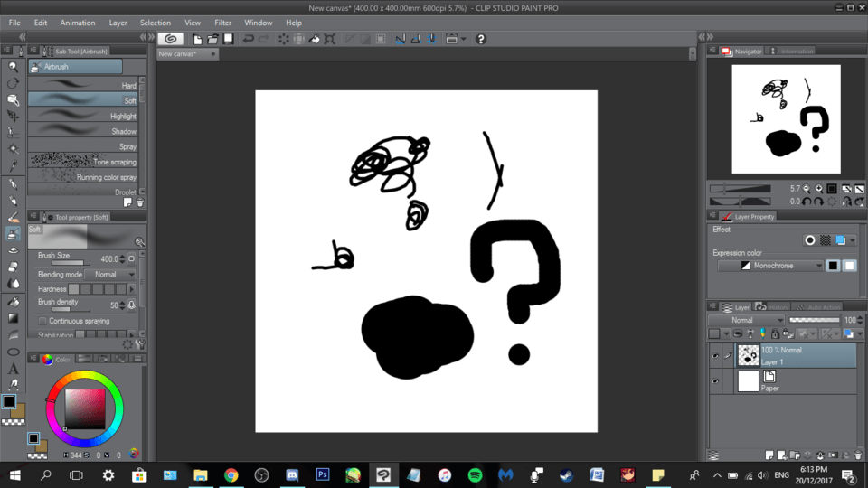Expand Hardness options arrow
The width and height of the screenshot is (868, 488).
[132, 289]
